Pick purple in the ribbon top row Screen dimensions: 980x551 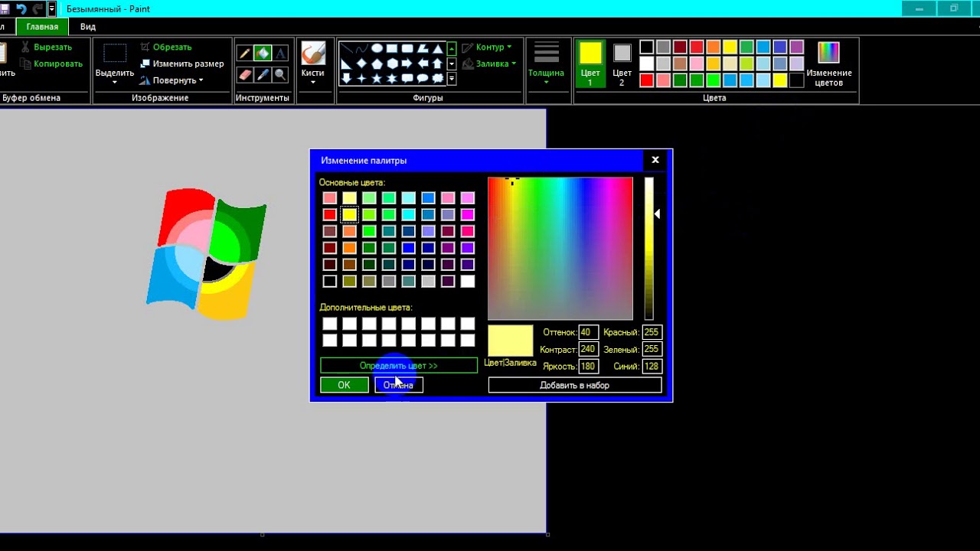(797, 47)
